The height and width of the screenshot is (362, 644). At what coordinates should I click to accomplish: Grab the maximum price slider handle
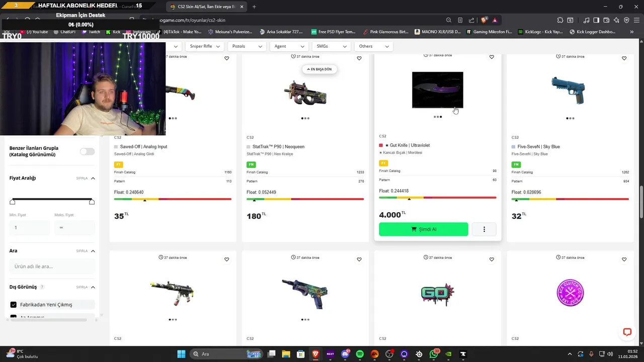click(92, 202)
